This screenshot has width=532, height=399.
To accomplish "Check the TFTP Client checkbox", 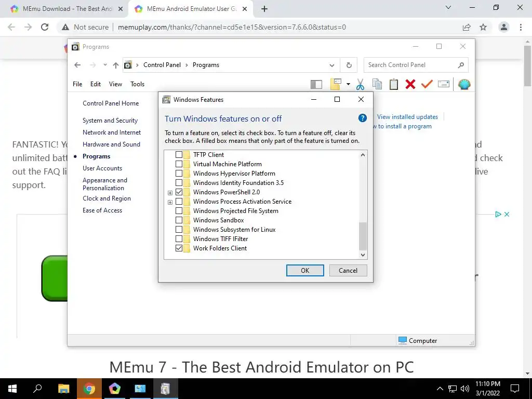I will coord(179,155).
